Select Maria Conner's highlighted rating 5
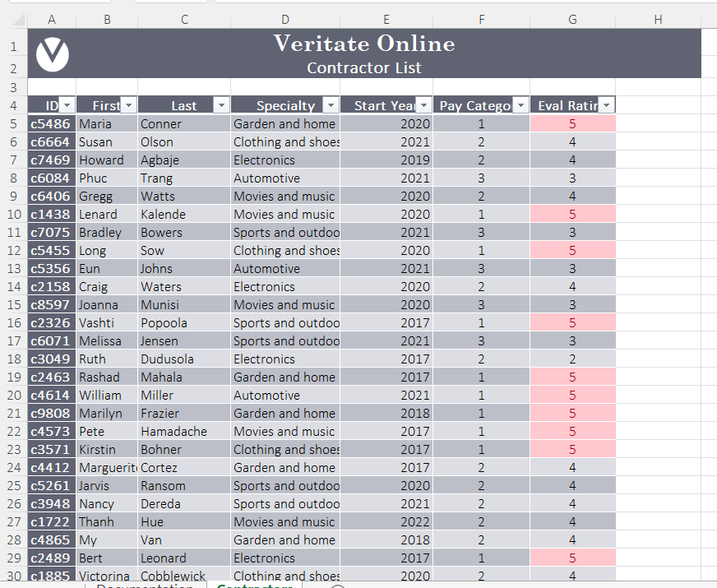 (573, 124)
